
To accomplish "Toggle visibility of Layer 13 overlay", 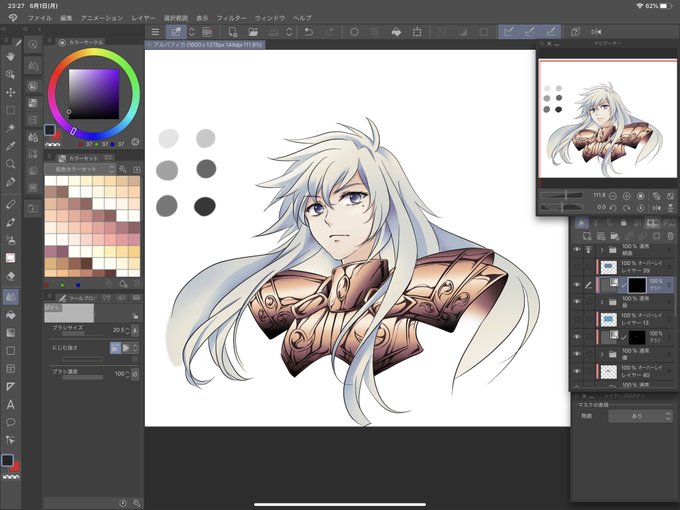I will [x=577, y=320].
